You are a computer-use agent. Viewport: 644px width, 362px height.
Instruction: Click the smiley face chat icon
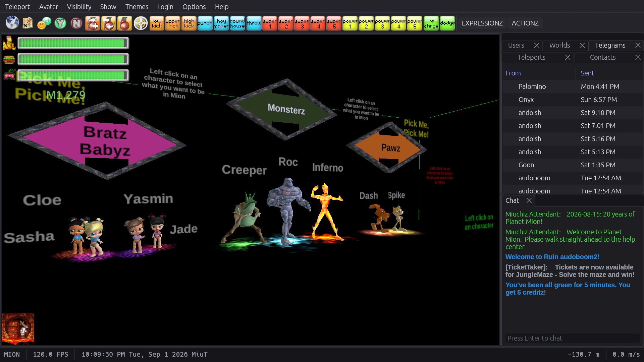click(x=44, y=23)
